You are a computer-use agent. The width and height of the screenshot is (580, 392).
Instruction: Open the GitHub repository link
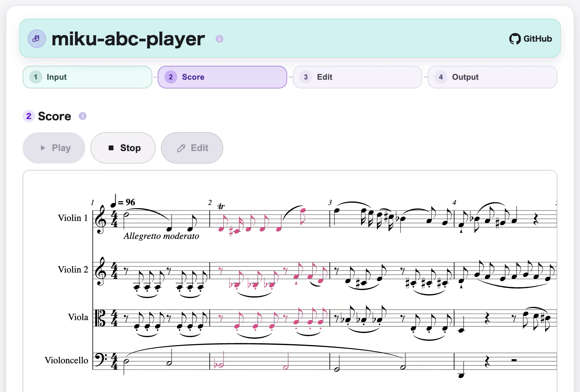pyautogui.click(x=530, y=39)
